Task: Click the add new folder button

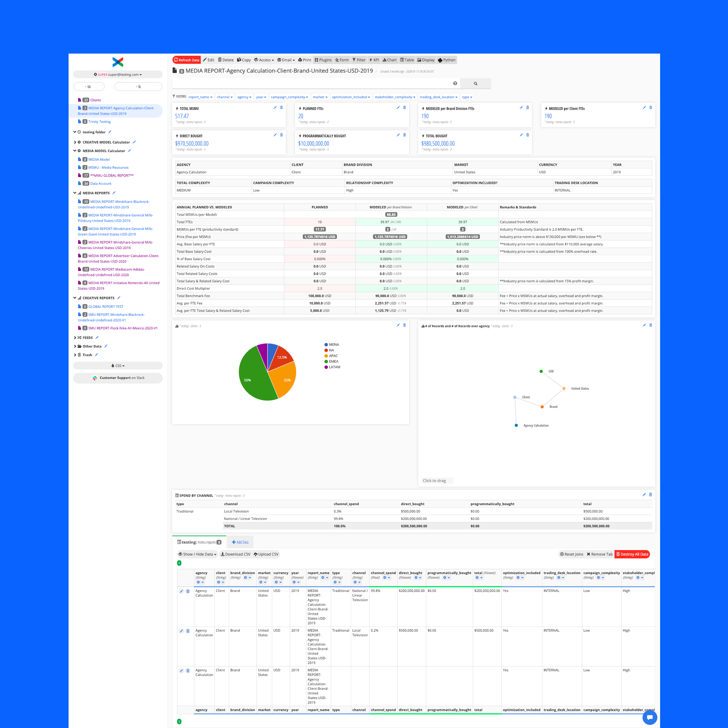Action: (89, 87)
